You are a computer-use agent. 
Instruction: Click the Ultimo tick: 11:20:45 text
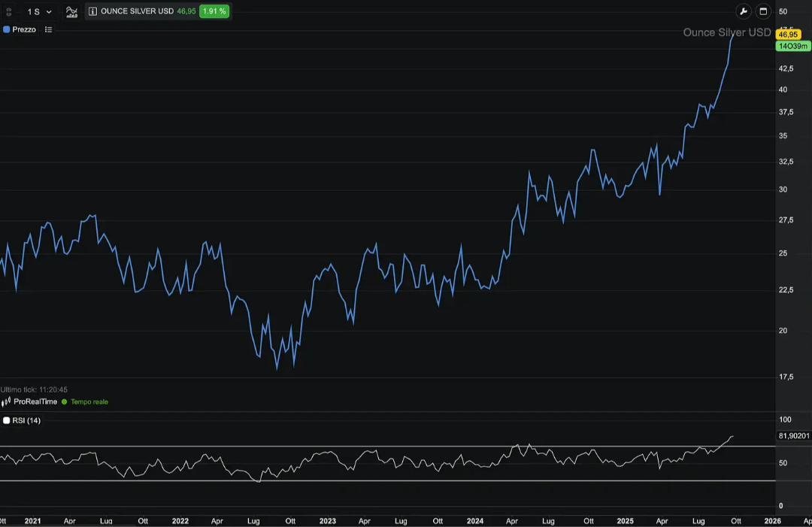pyautogui.click(x=34, y=389)
